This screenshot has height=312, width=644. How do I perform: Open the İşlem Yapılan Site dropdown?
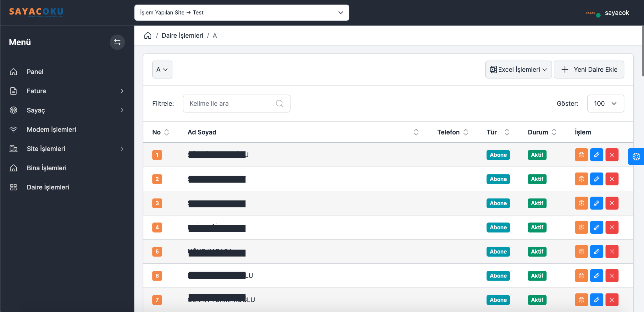[241, 13]
